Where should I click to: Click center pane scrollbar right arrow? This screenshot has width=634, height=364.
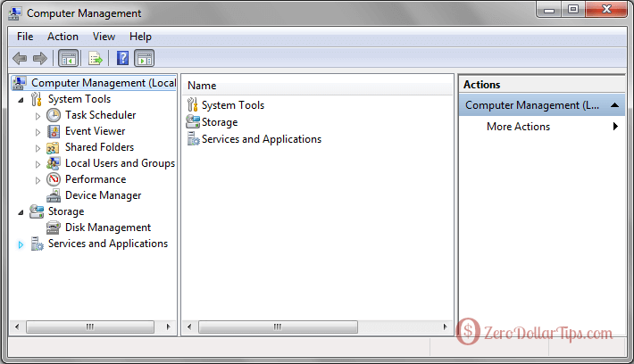pos(445,327)
